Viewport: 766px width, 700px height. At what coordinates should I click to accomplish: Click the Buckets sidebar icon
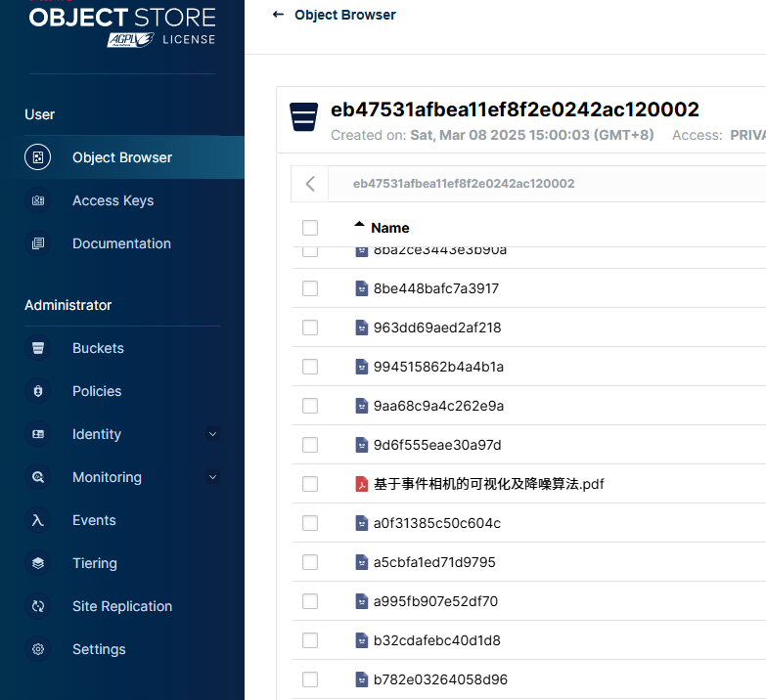[x=37, y=348]
